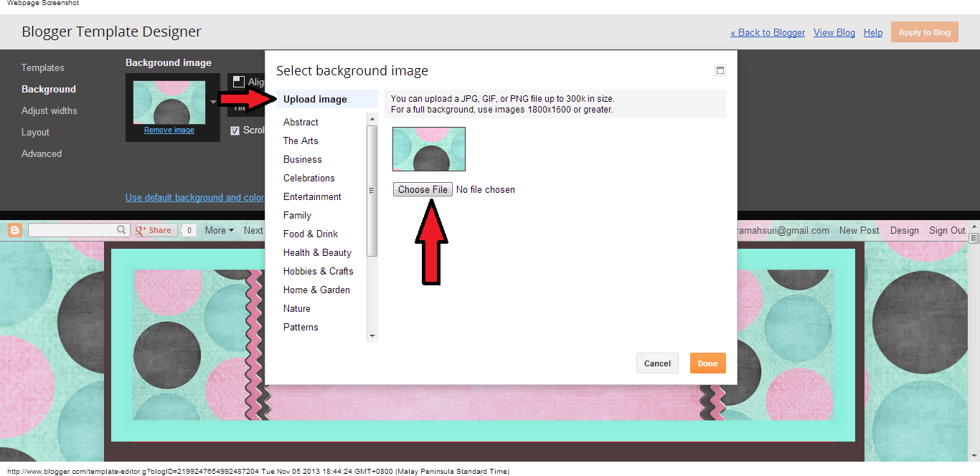Select the Home & Garden category
This screenshot has height=476, width=980.
[x=316, y=290]
